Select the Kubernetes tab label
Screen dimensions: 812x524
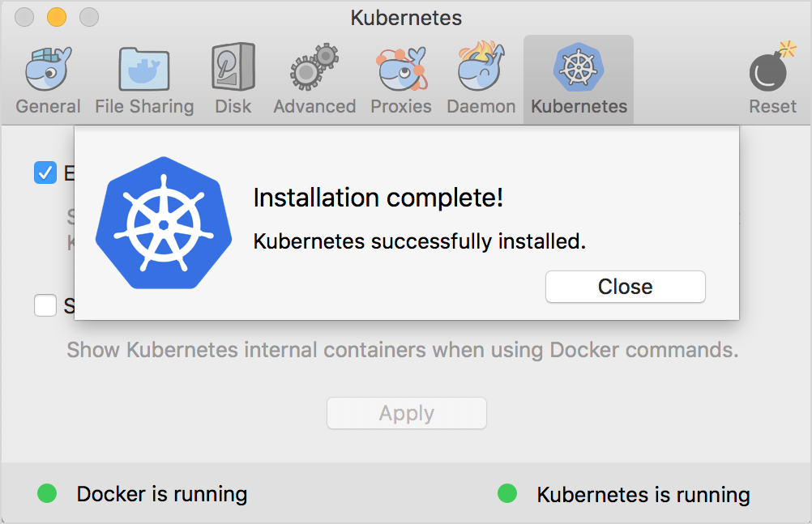point(578,105)
